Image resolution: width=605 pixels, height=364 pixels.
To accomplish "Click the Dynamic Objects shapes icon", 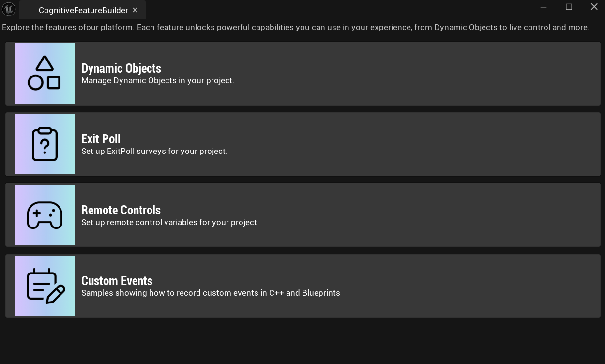I will point(45,73).
